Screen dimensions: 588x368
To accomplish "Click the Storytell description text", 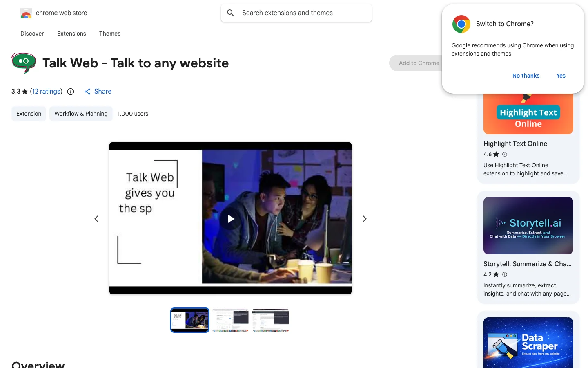I will (x=527, y=289).
